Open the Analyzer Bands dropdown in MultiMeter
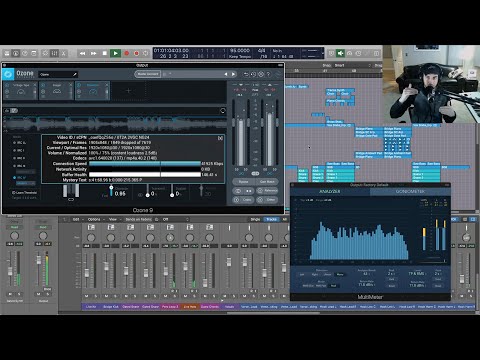480x360 pixels. (x=366, y=274)
